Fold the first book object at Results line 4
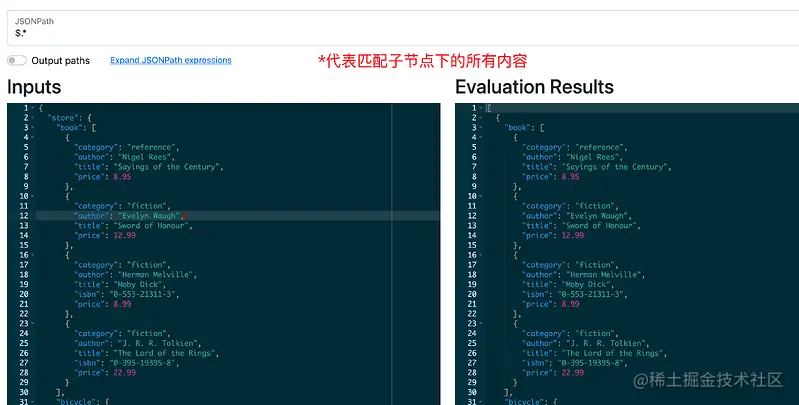The width and height of the screenshot is (799, 405). click(481, 137)
